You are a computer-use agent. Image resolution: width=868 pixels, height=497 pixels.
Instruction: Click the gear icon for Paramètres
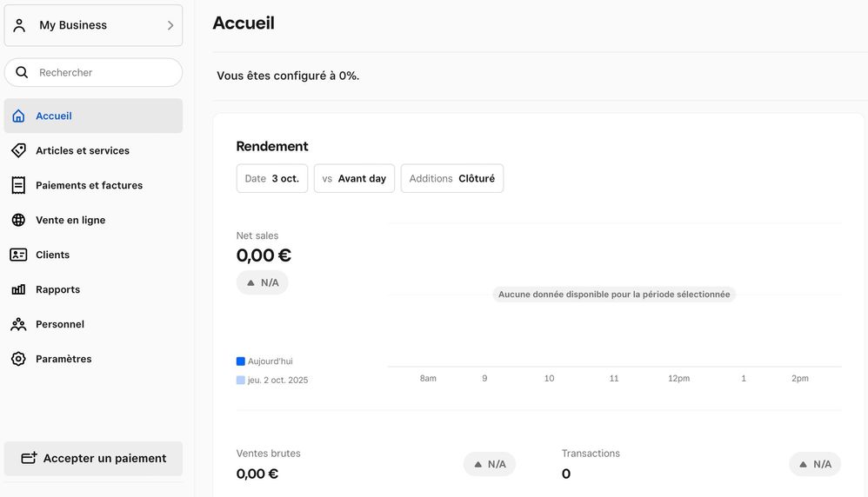click(x=18, y=359)
